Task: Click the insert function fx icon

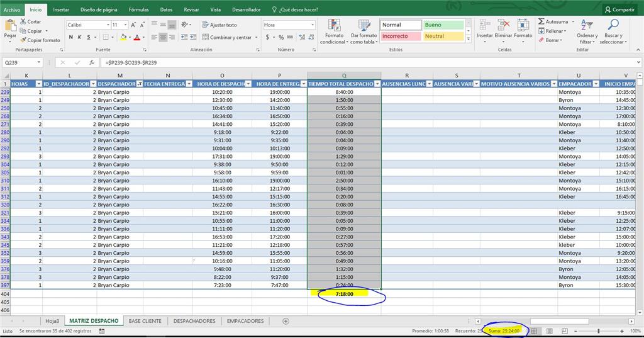Action: pos(92,62)
